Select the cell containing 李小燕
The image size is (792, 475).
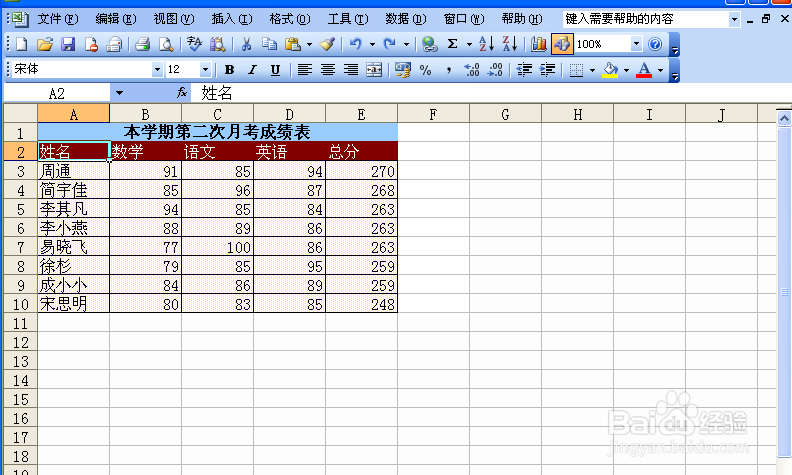tap(74, 228)
